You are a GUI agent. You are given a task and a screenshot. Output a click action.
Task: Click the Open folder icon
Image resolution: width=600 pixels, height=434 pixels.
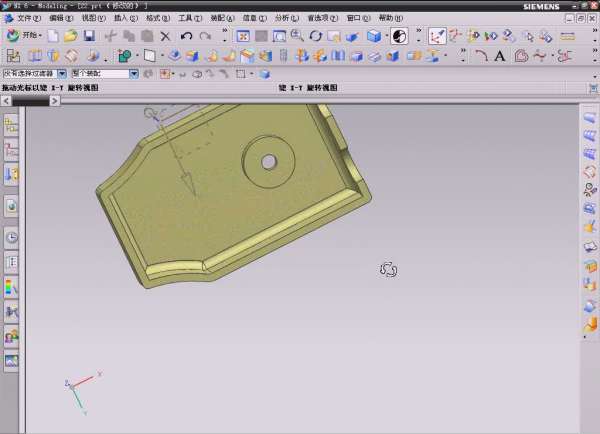pyautogui.click(x=71, y=36)
